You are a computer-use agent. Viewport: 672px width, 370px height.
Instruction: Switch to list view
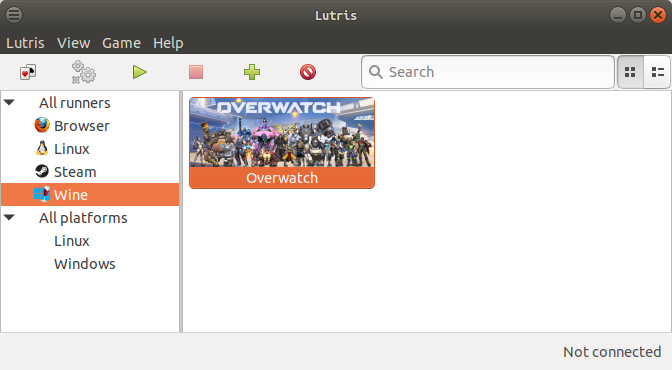click(x=657, y=72)
